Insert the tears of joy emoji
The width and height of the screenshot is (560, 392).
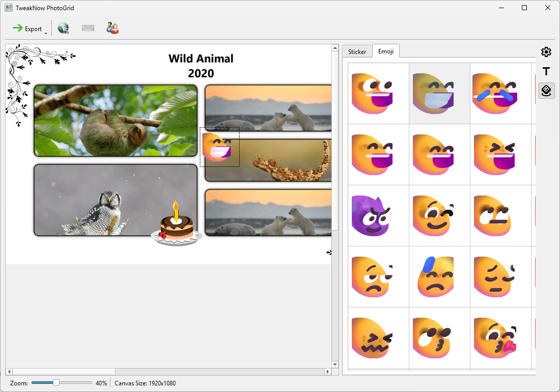(x=500, y=94)
